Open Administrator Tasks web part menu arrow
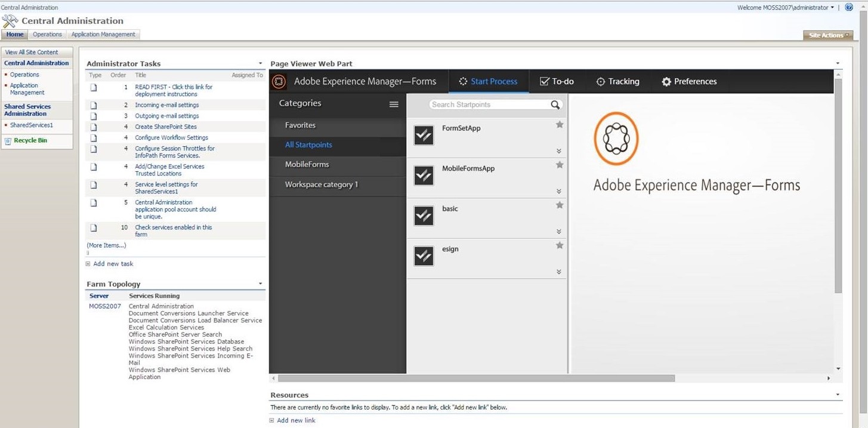This screenshot has height=428, width=868. coord(260,63)
